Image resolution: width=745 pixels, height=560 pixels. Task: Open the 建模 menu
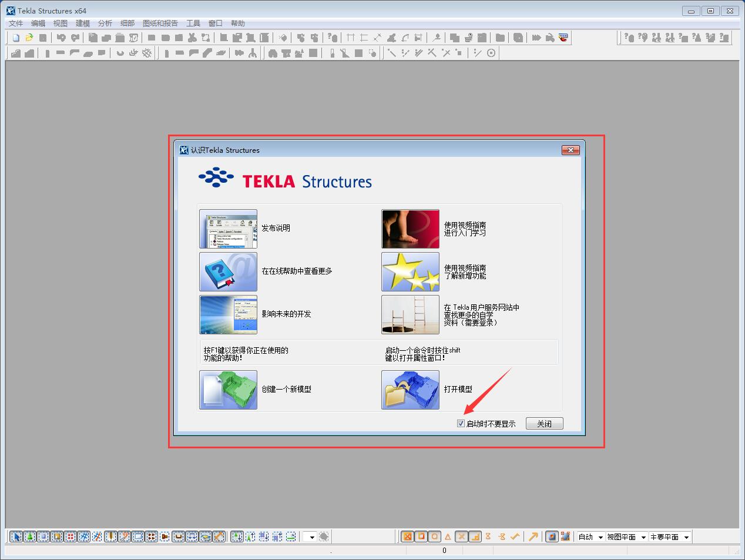pos(83,24)
